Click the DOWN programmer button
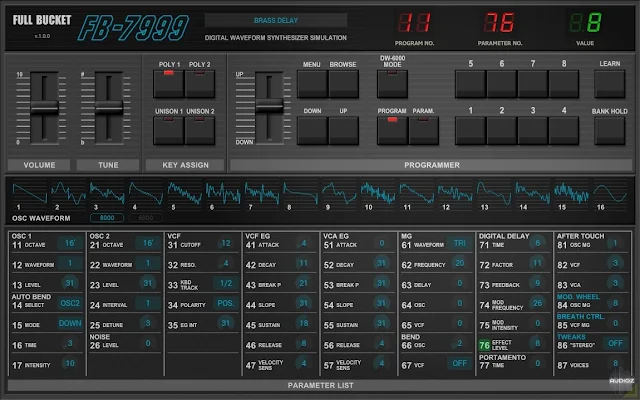The height and width of the screenshot is (400, 640). click(312, 131)
